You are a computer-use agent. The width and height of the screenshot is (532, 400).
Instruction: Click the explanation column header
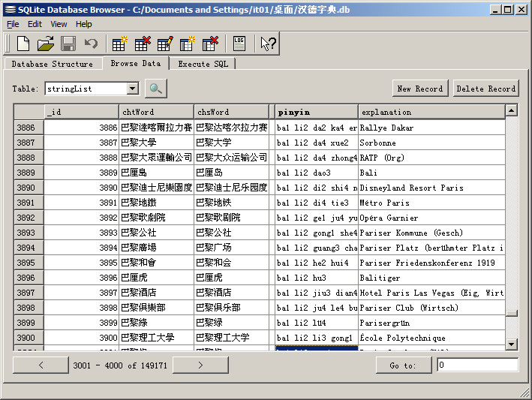click(431, 112)
